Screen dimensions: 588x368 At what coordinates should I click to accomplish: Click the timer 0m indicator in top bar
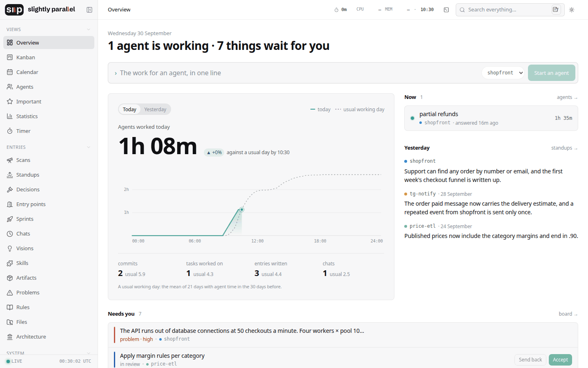341,9
